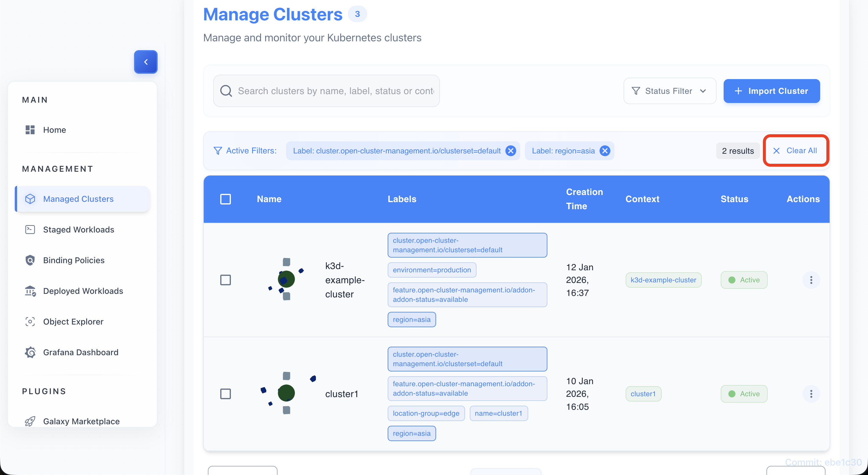This screenshot has width=868, height=475.
Task: Click the Binding Policies shield icon
Action: (x=30, y=260)
